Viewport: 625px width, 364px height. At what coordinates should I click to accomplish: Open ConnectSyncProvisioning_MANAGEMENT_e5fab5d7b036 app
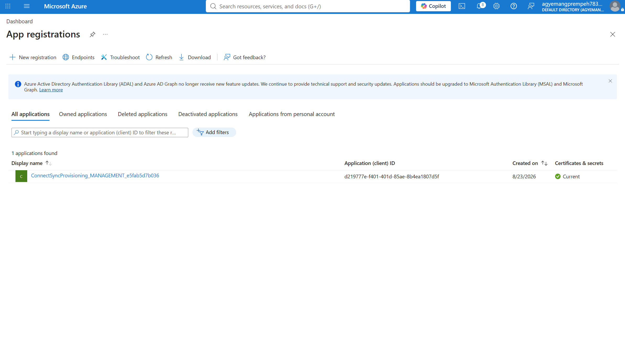(95, 175)
